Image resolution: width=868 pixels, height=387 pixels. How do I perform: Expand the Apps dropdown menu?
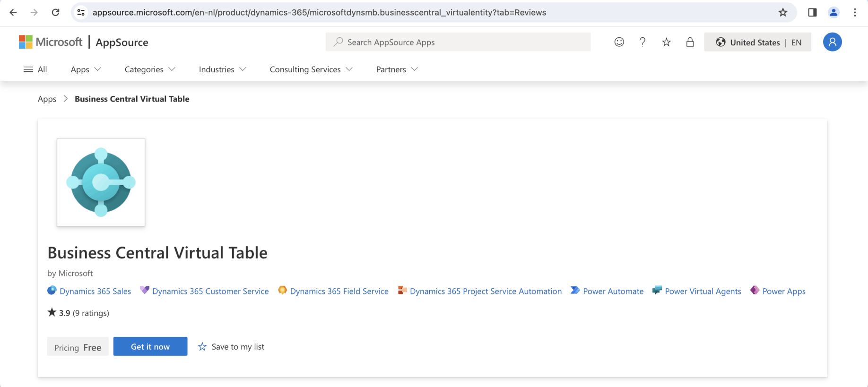pos(86,69)
